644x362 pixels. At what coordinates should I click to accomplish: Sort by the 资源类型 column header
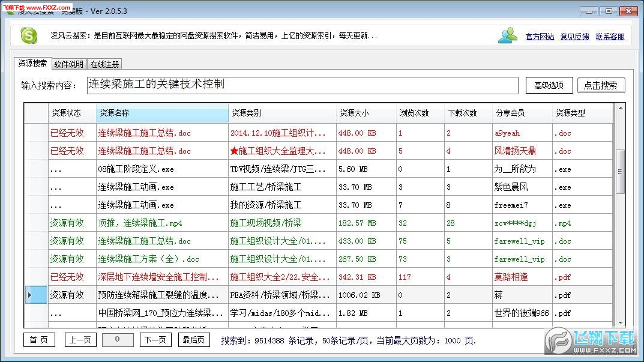(x=582, y=113)
